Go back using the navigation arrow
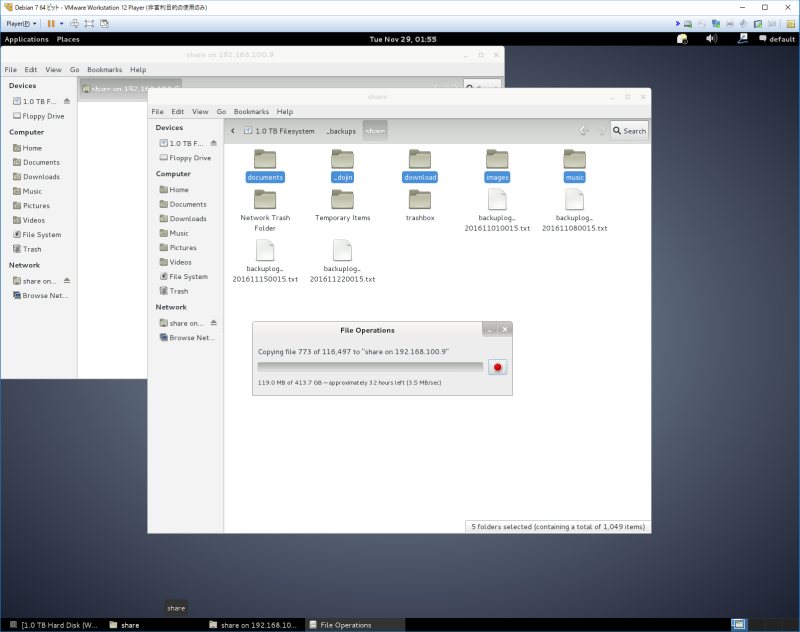Image resolution: width=800 pixels, height=632 pixels. point(584,131)
